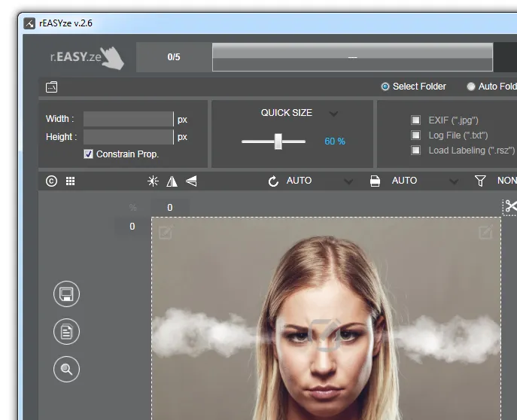Click the Width input field
This screenshot has height=420, width=517.
click(x=128, y=119)
